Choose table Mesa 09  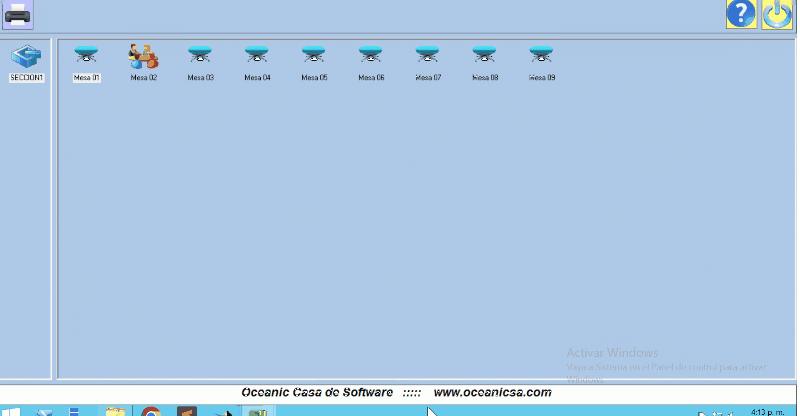pyautogui.click(x=542, y=55)
